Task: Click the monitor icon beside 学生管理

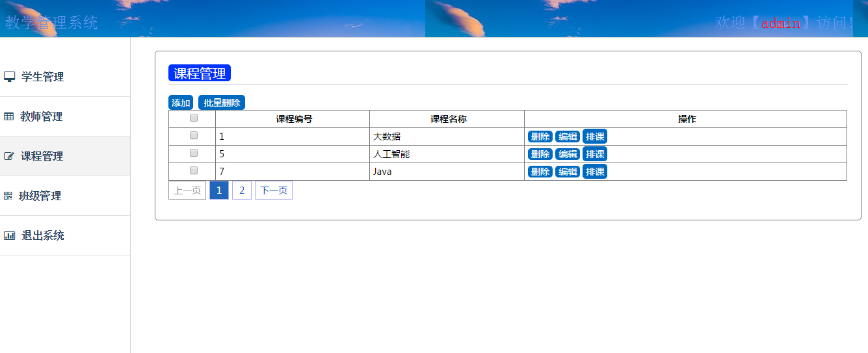Action: pos(9,77)
